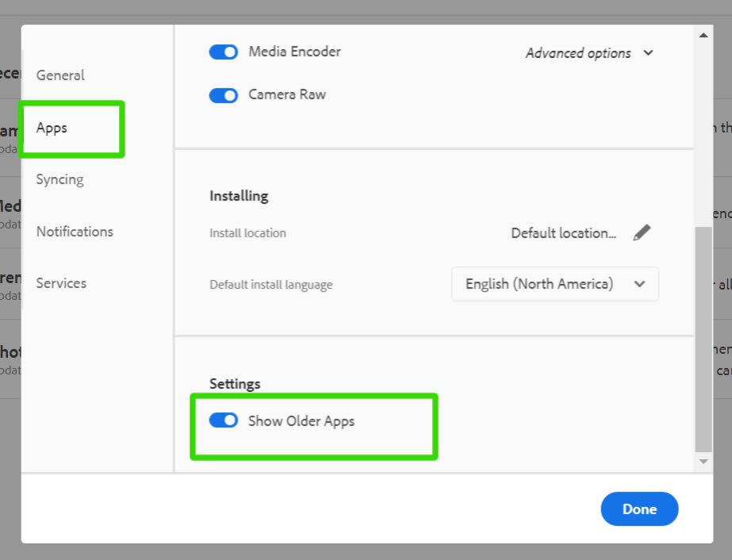The width and height of the screenshot is (732, 560).
Task: Switch to the Syncing tab
Action: [x=59, y=179]
